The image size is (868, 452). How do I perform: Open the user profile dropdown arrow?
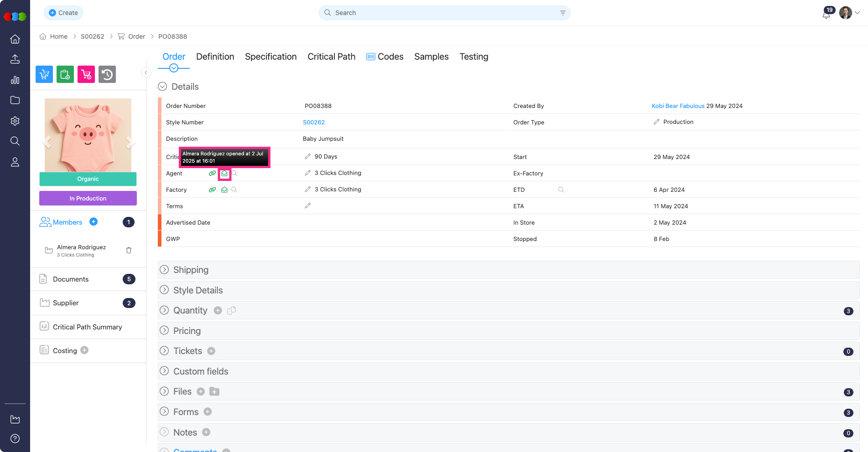858,13
